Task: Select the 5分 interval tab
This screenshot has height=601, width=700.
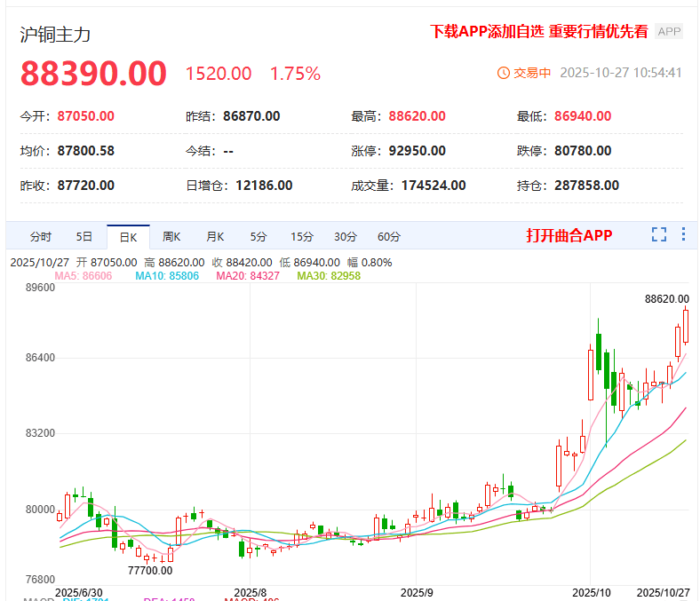Action: coord(258,237)
